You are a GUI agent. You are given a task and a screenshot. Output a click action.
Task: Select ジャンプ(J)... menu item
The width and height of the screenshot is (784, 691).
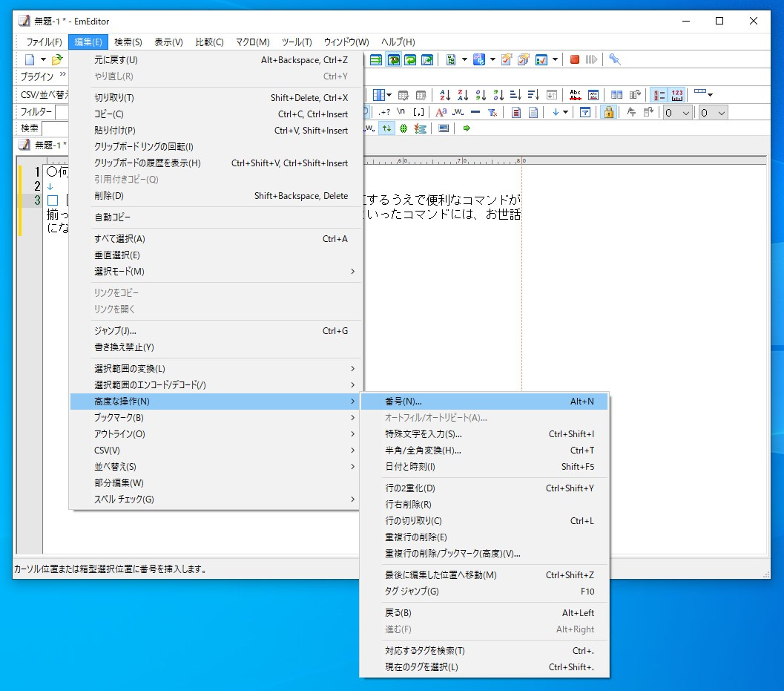[x=216, y=331]
